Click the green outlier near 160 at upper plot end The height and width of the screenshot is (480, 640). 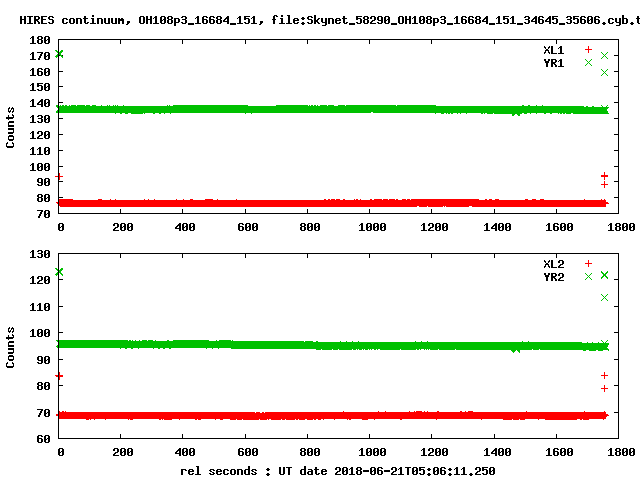point(604,73)
